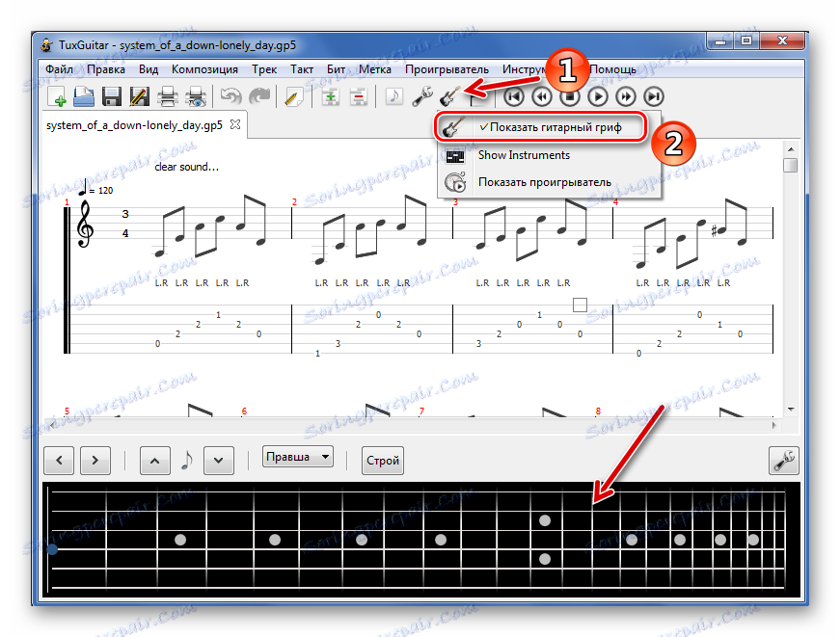840x637 pixels.
Task: Click fretboard previous beat arrow button
Action: (x=59, y=461)
